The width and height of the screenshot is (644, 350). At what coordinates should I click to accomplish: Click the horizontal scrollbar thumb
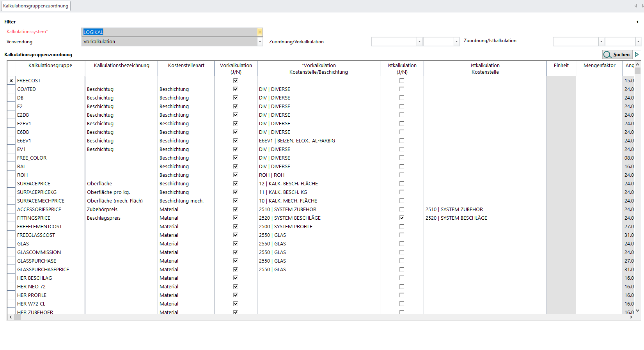pyautogui.click(x=18, y=317)
